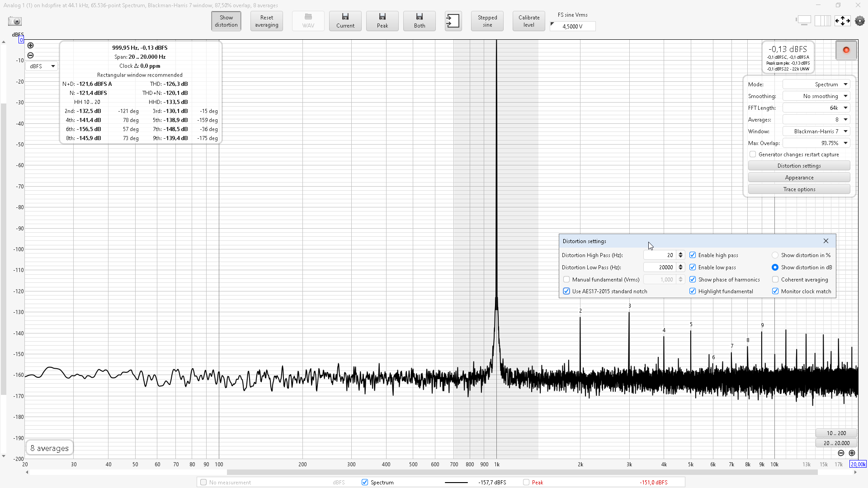This screenshot has width=868, height=488.
Task: Stop recording with red record button
Action: click(846, 50)
